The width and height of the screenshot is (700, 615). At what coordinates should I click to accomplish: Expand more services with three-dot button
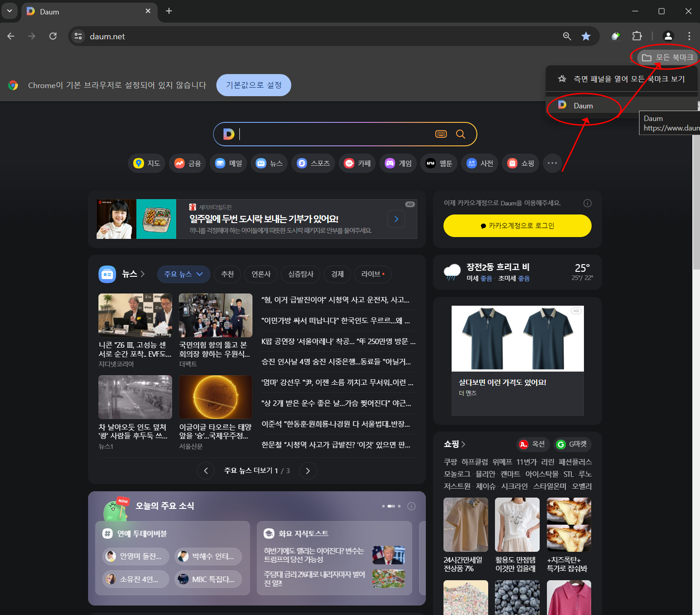tap(552, 163)
